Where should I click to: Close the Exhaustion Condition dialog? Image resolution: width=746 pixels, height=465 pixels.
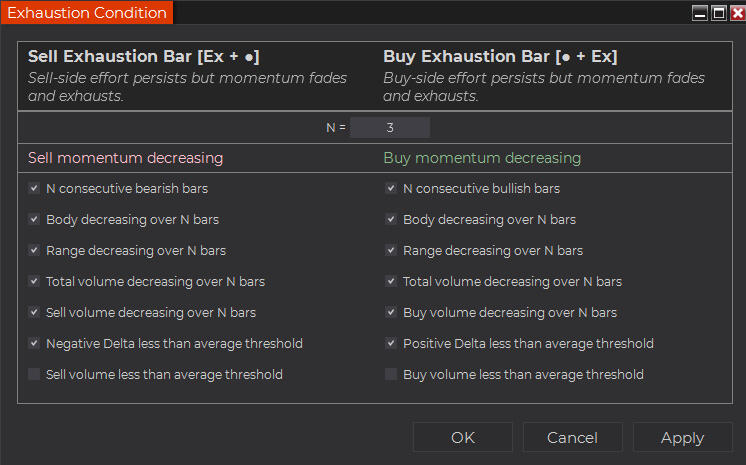pyautogui.click(x=736, y=13)
